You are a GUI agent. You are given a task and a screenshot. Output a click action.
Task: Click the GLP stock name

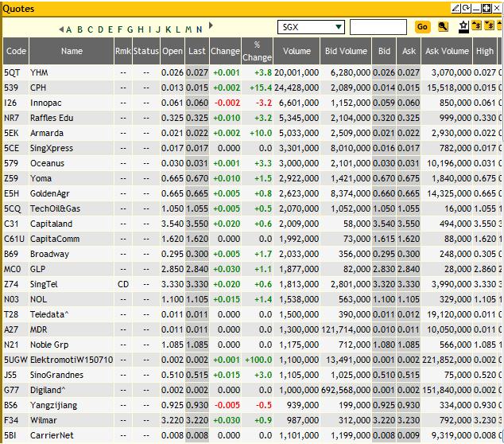[37, 269]
